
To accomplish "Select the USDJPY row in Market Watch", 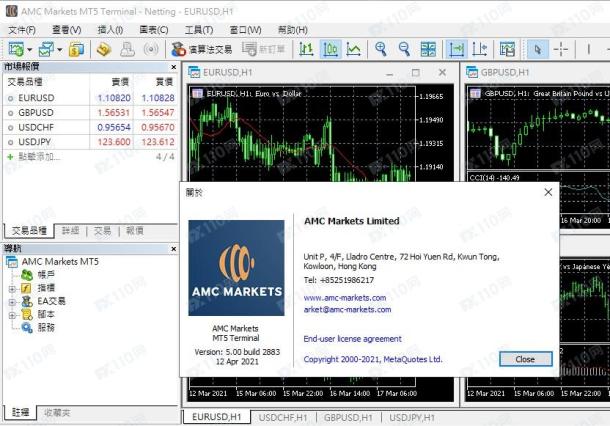I will [x=90, y=142].
